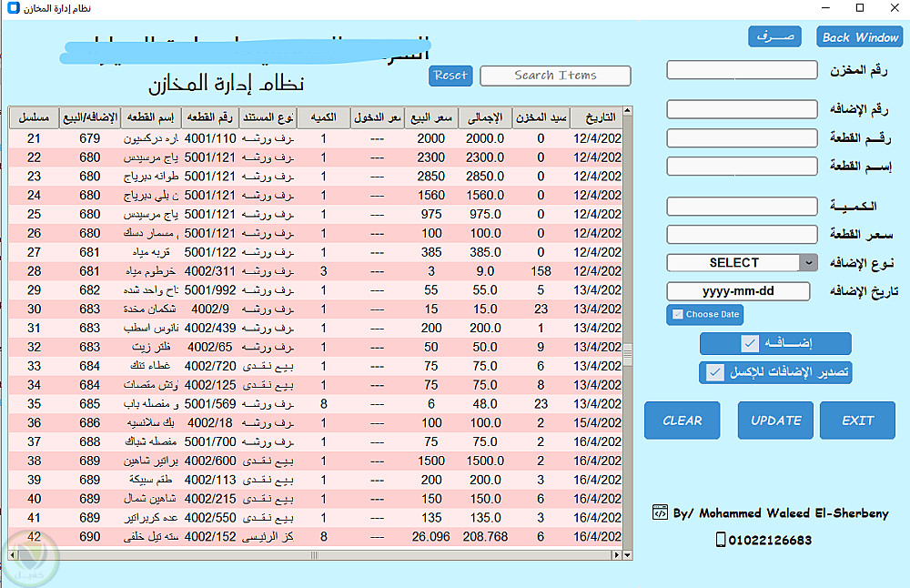Click part number 4002/600
Image resolution: width=910 pixels, height=588 pixels.
[210, 461]
